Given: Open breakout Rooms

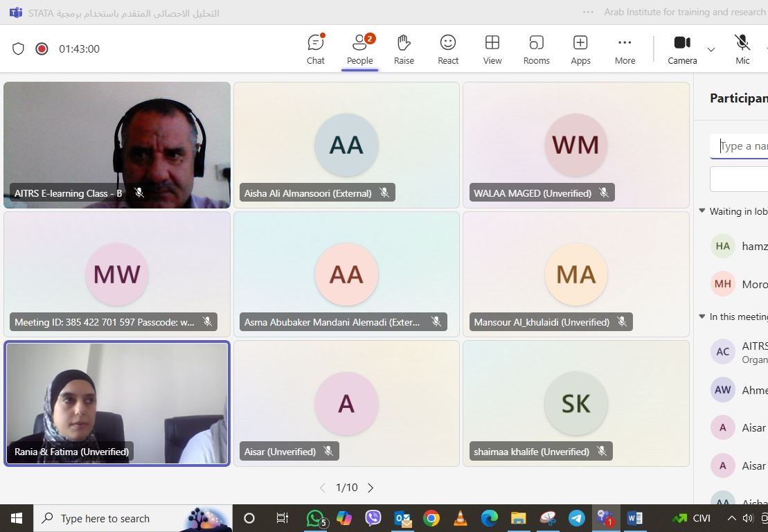Looking at the screenshot, I should [536, 49].
